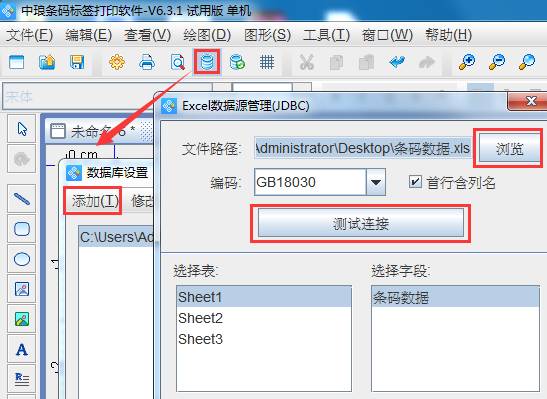Select the text tool letter A
547x399 pixels.
pyautogui.click(x=22, y=349)
